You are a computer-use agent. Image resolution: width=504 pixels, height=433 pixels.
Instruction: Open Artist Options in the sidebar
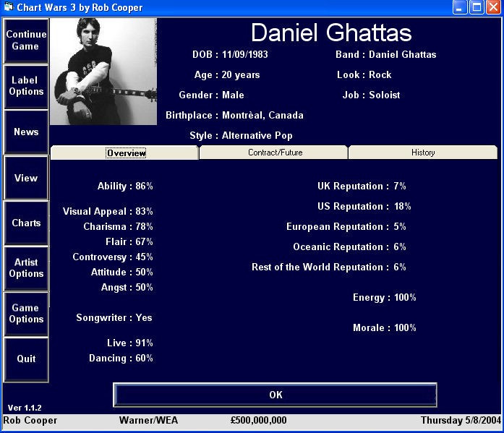(x=26, y=268)
